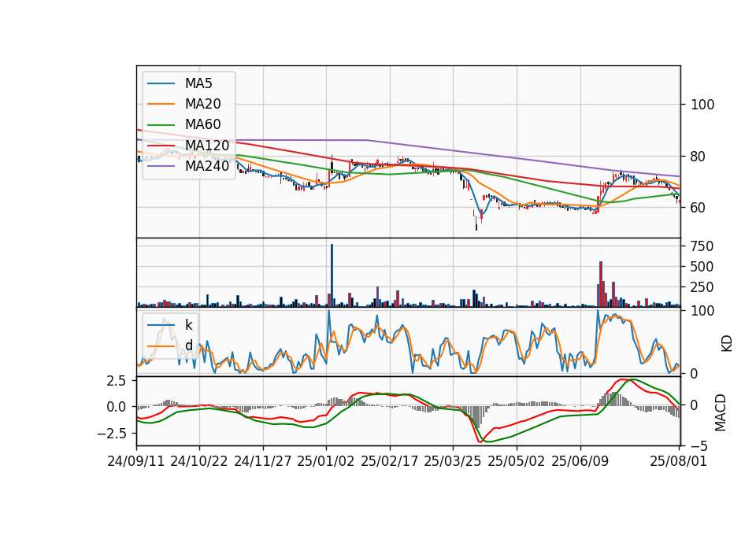Image resolution: width=756 pixels, height=543 pixels.
Task: Click the 25/05/02 date axis label
Action: coord(517,461)
